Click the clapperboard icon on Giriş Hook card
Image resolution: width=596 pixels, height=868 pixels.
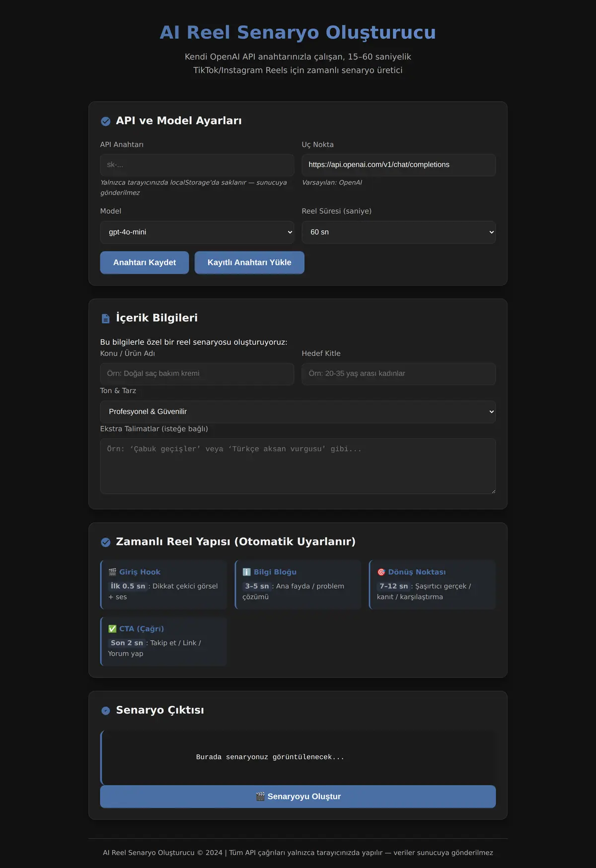pos(112,572)
